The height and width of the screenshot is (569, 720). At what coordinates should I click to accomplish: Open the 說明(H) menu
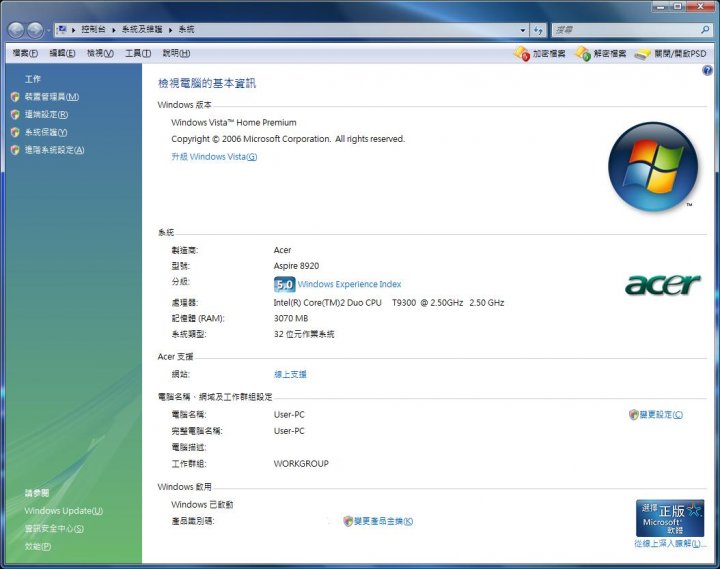tap(176, 53)
